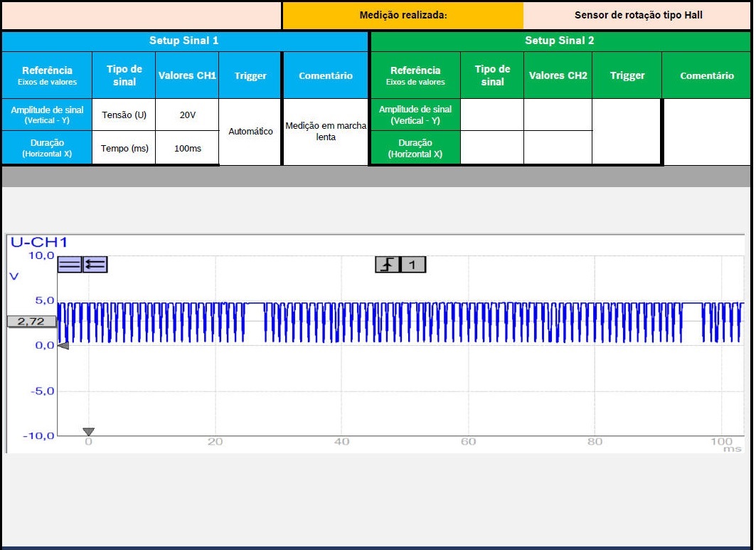Image resolution: width=756 pixels, height=550 pixels.
Task: Select the 100ms CH1 duration cell
Action: point(187,148)
